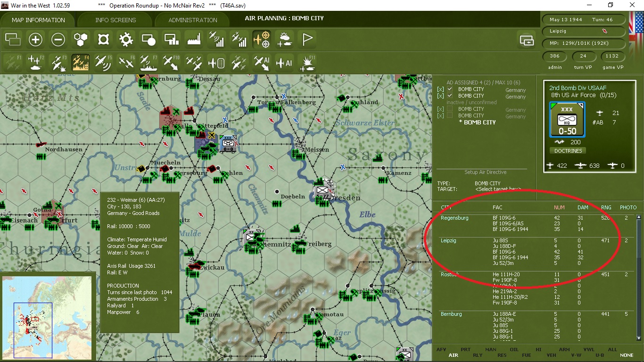Uncheck the first active BOMB CITY directive
Viewport: 644px width, 362px height.
[450, 89]
